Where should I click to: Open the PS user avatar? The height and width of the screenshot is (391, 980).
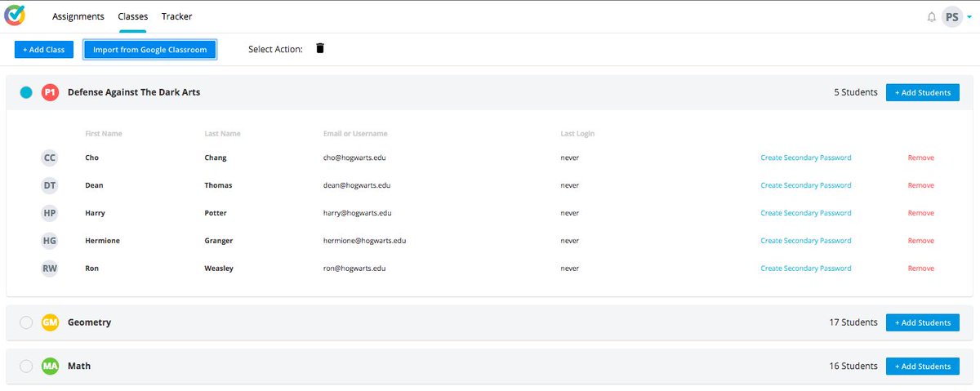click(952, 16)
